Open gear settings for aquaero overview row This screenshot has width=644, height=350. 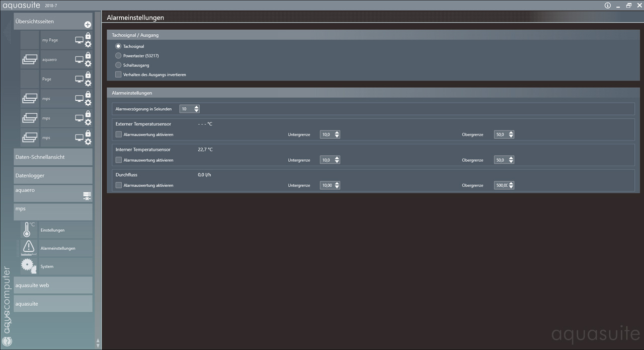point(88,64)
